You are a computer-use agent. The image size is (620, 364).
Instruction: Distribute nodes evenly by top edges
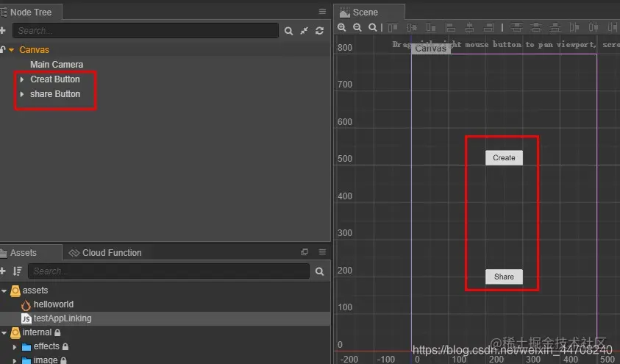(x=516, y=27)
